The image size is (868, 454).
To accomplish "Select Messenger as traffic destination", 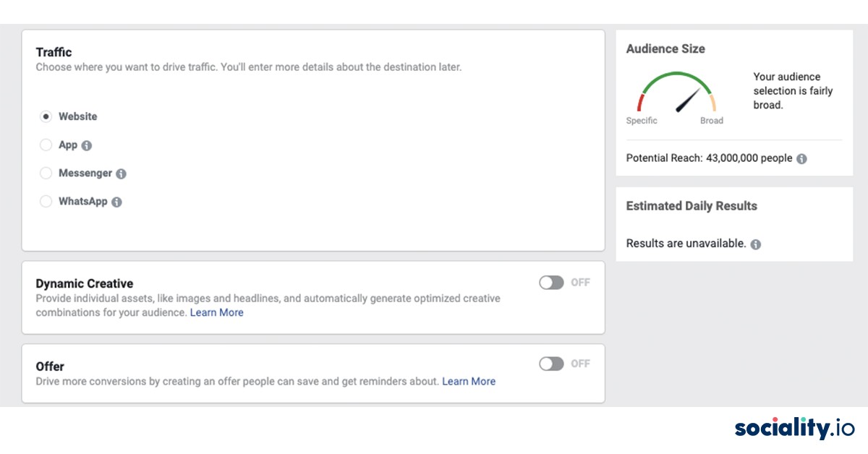I will pyautogui.click(x=46, y=173).
